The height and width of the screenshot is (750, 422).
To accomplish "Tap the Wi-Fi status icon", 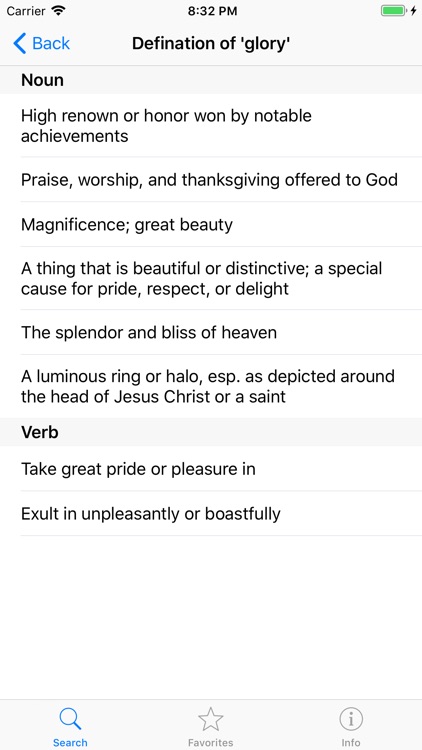I will tap(58, 11).
